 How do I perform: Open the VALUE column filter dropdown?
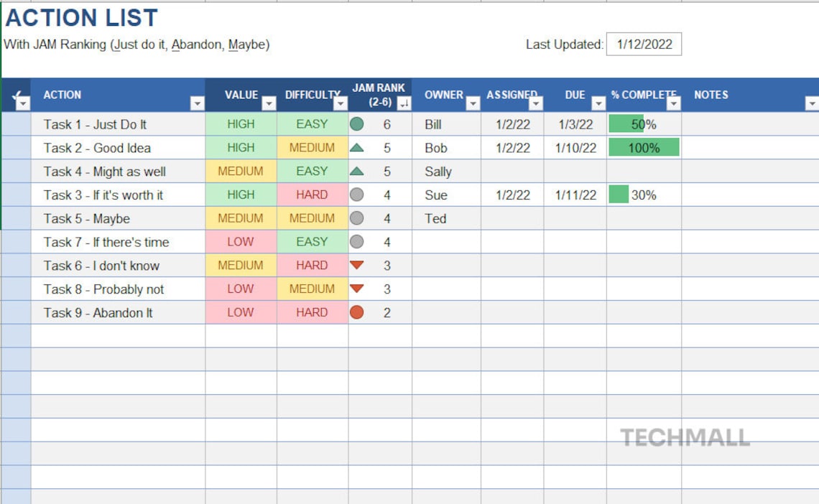[269, 103]
